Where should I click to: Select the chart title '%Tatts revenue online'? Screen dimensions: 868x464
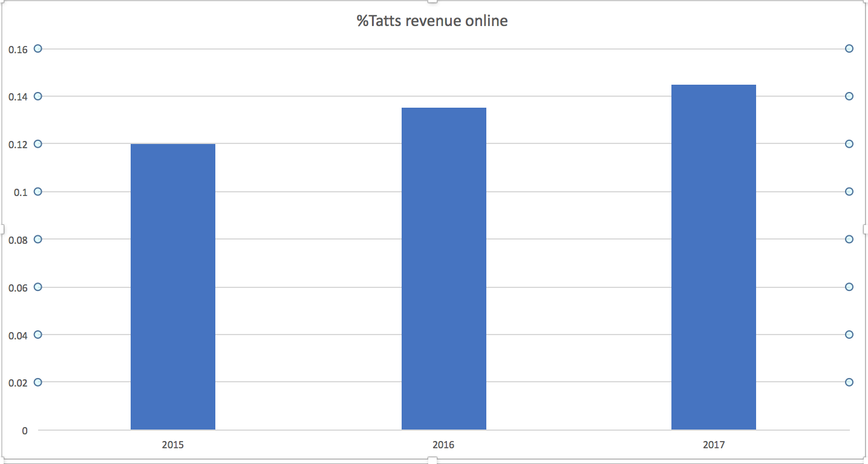coord(432,21)
